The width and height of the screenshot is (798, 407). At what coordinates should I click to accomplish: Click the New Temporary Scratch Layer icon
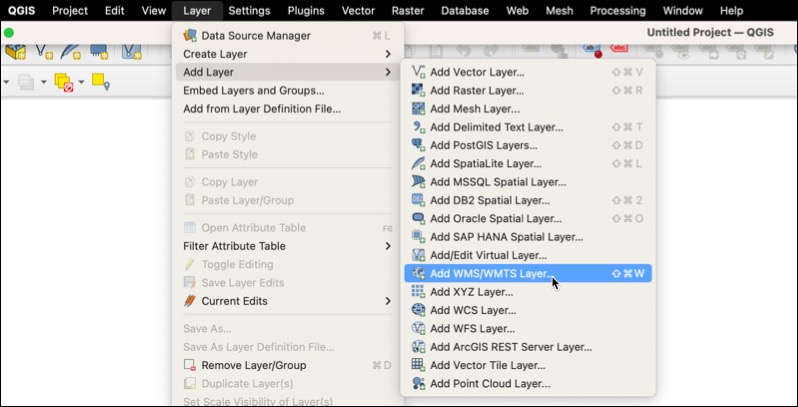99,51
